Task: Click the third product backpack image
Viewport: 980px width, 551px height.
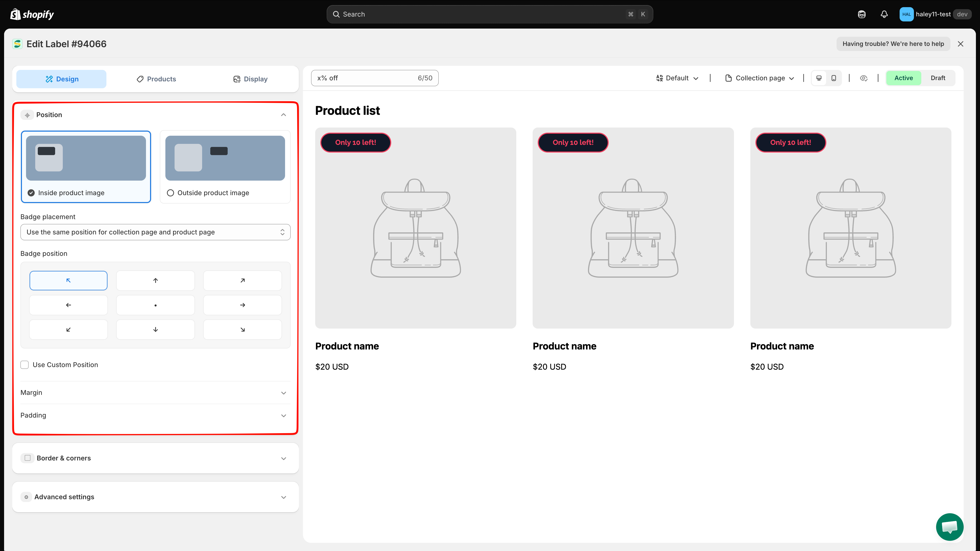Action: tap(851, 228)
